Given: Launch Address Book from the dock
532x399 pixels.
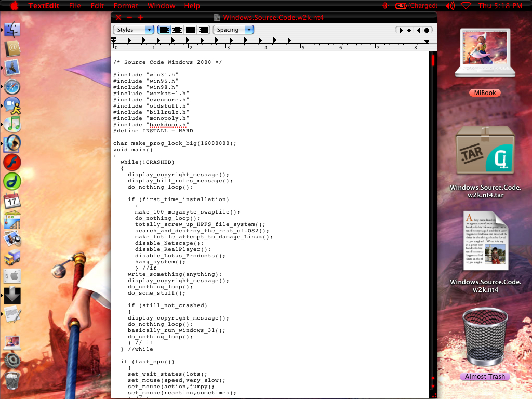Looking at the screenshot, I should (12, 49).
